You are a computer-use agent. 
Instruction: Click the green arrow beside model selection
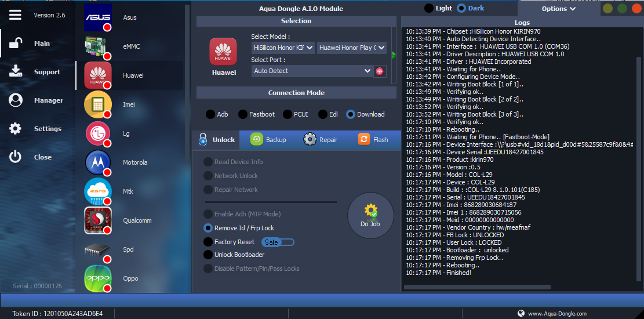394,55
